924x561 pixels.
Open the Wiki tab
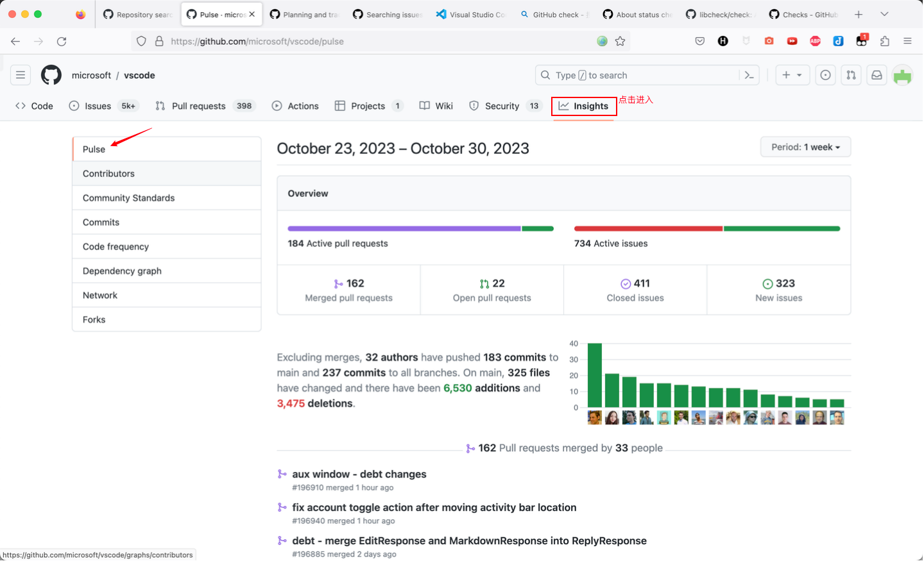(436, 106)
